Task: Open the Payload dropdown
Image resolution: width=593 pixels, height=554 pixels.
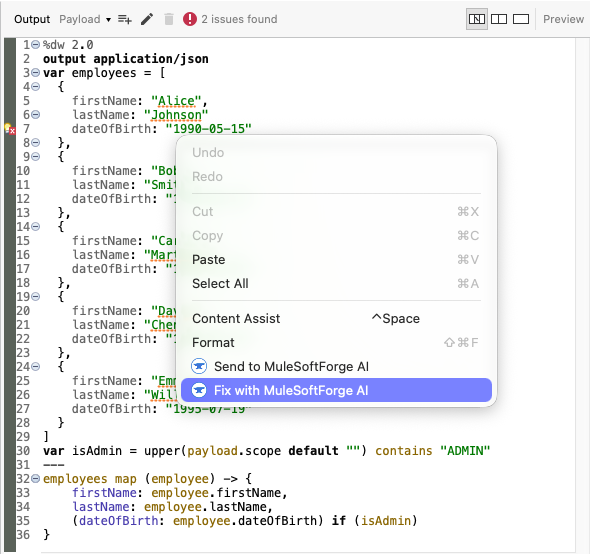Action: 85,19
